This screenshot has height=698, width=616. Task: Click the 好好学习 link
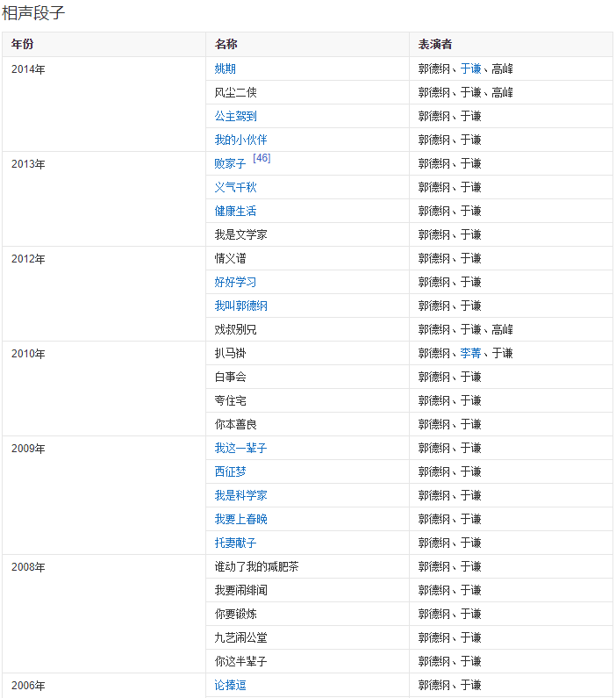pyautogui.click(x=235, y=282)
